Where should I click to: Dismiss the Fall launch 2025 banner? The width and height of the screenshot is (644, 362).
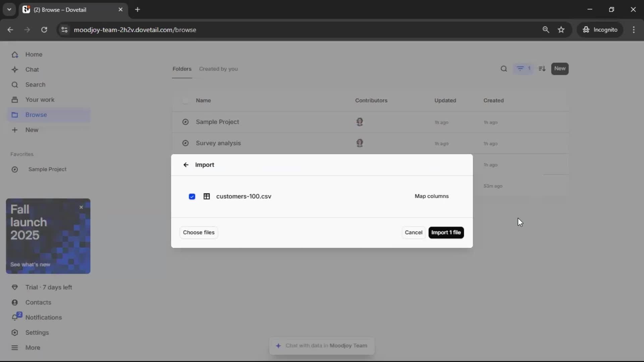81,207
